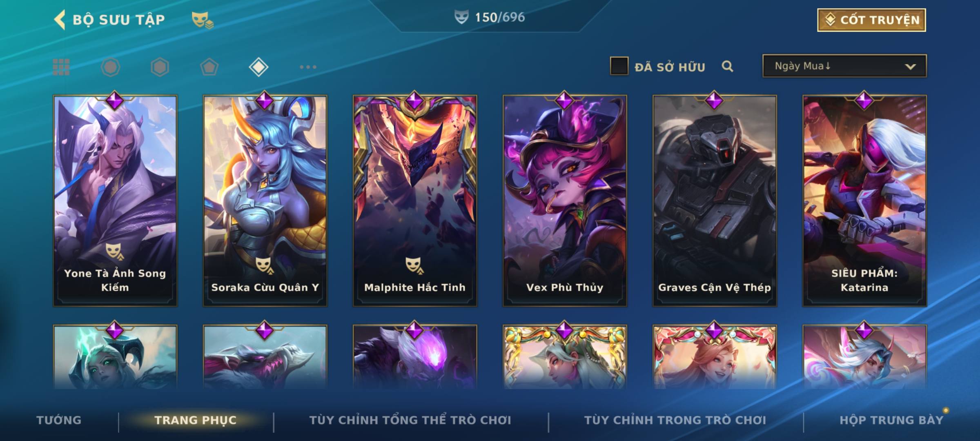Click the Cốt Truyện button
The image size is (980, 441).
click(x=871, y=20)
